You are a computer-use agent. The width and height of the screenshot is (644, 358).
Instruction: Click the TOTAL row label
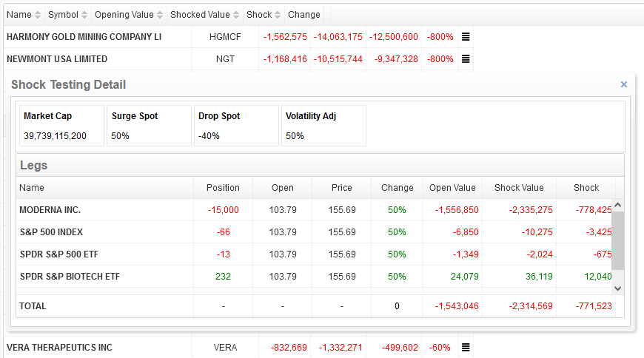click(33, 306)
